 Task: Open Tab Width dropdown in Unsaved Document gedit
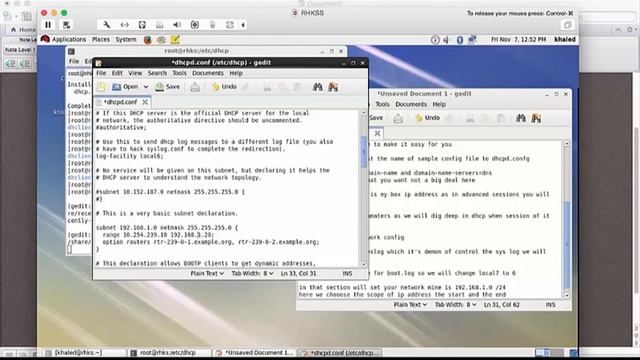coord(456,305)
